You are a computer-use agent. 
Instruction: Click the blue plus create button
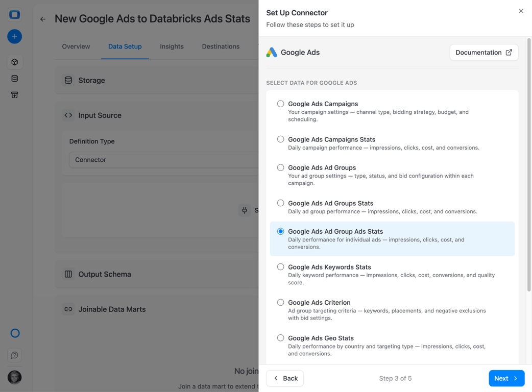(15, 37)
